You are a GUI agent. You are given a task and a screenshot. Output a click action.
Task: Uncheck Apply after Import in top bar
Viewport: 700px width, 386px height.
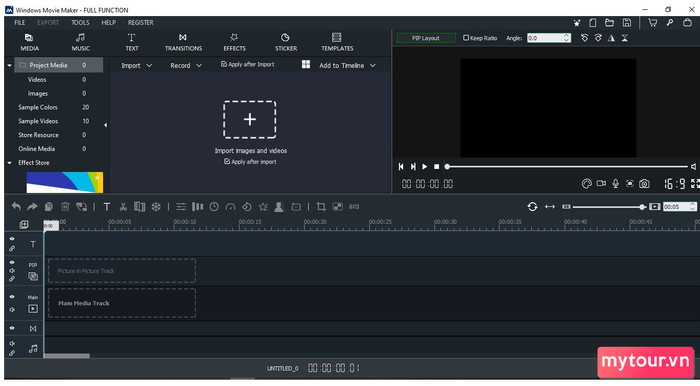tap(224, 64)
